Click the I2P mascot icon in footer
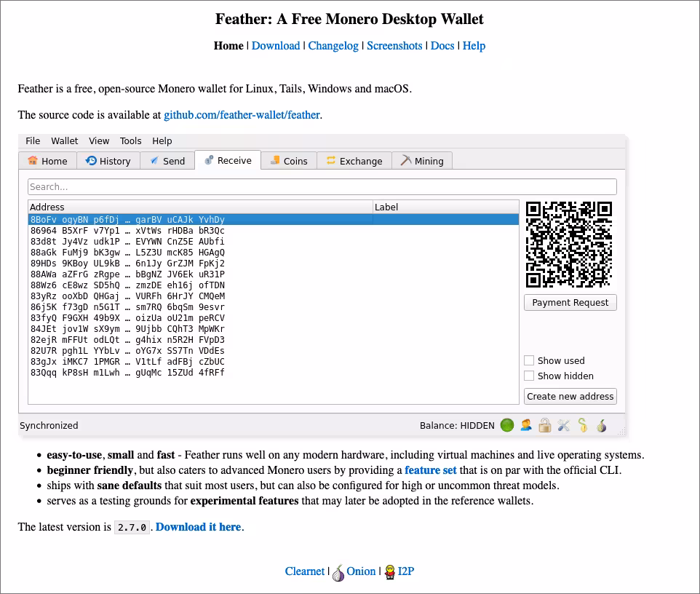 [x=390, y=572]
